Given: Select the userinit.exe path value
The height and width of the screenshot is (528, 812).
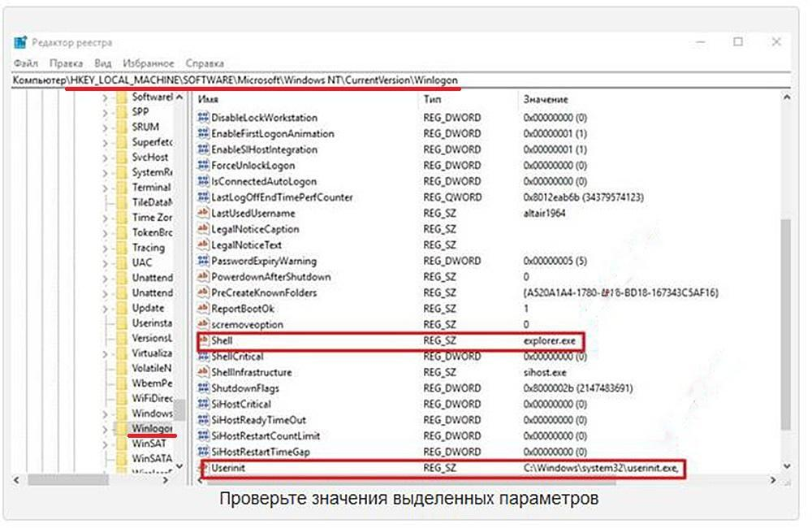Looking at the screenshot, I should pos(601,468).
